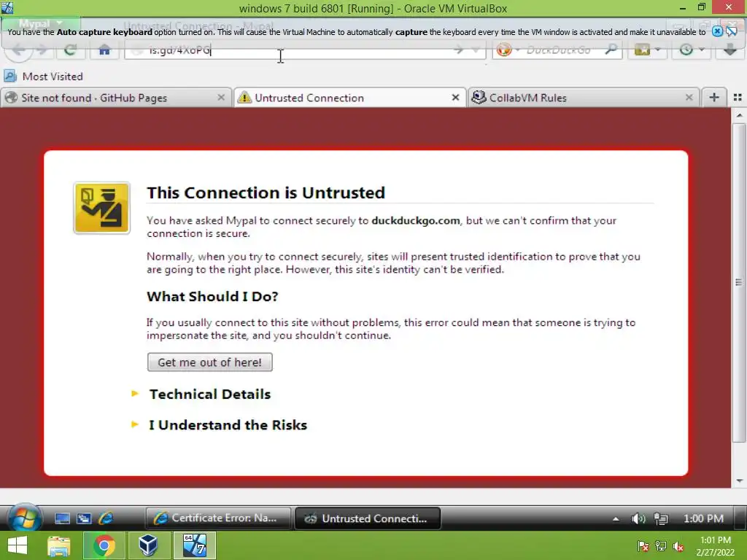The width and height of the screenshot is (747, 560).
Task: Click the guest network tray icon
Action: click(x=661, y=518)
